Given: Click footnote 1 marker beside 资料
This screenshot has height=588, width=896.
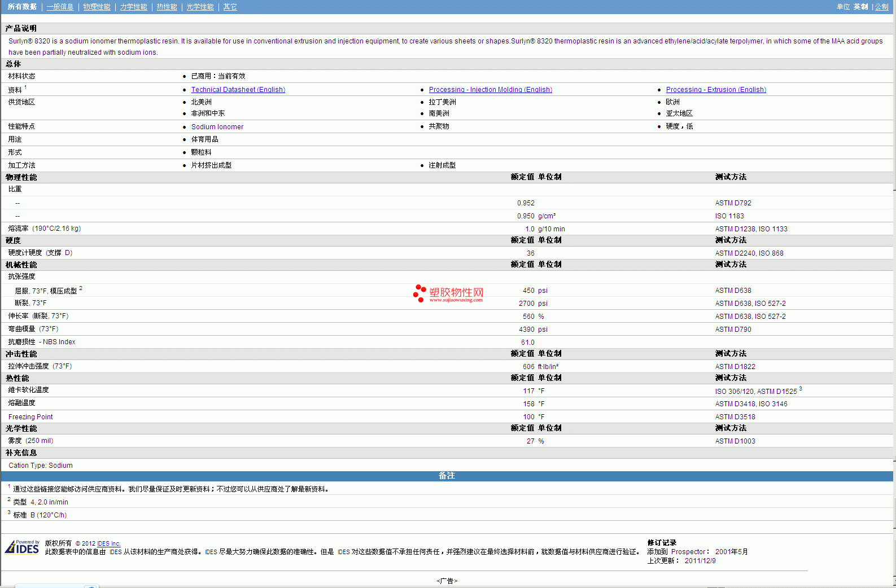Looking at the screenshot, I should click(x=25, y=87).
